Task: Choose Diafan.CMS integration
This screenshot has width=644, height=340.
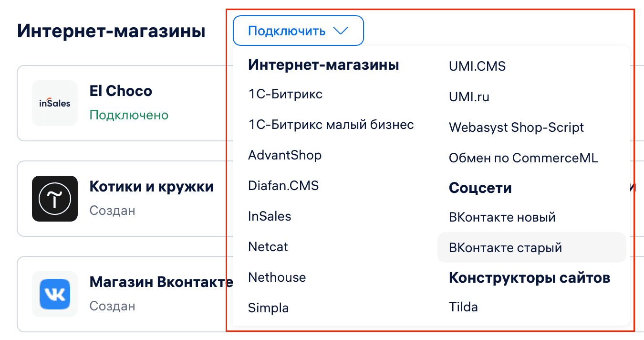Action: tap(283, 186)
